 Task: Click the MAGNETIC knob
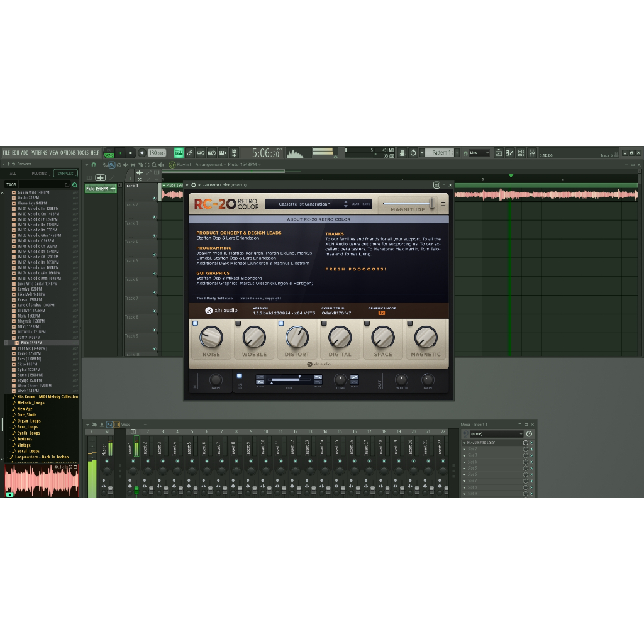click(x=426, y=337)
